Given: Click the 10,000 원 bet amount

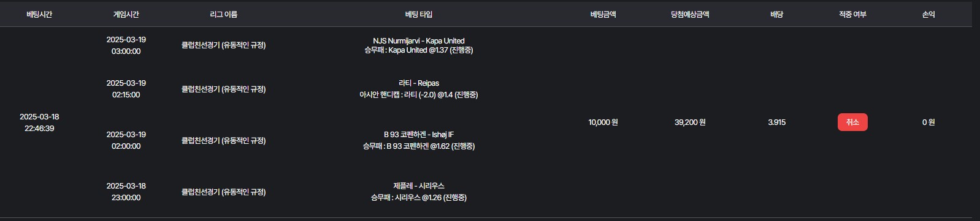Looking at the screenshot, I should click(603, 122).
